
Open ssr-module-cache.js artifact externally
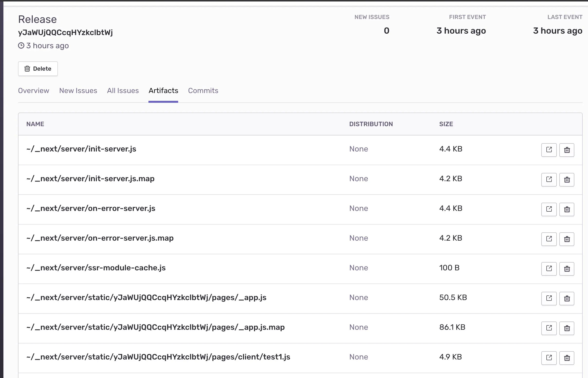coord(549,269)
